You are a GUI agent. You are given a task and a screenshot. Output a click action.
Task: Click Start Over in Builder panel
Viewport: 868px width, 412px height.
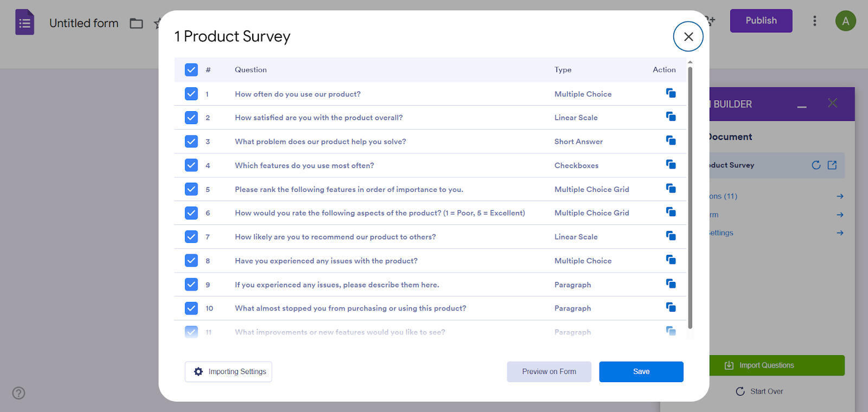click(x=759, y=391)
